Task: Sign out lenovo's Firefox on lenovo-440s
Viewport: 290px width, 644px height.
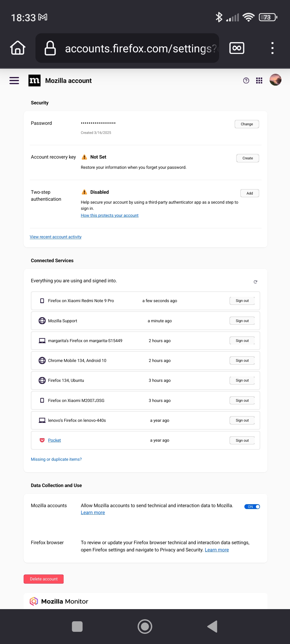Action: (242, 420)
